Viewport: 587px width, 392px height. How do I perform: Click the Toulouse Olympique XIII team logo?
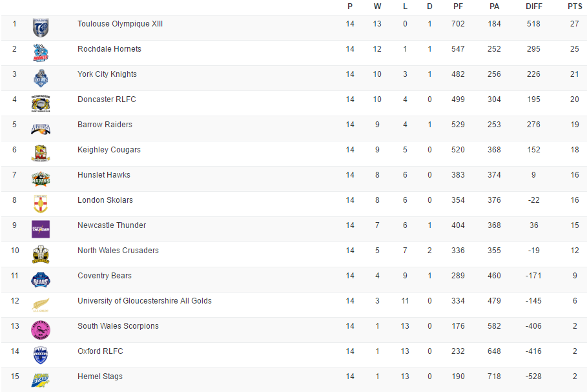pos(41,28)
